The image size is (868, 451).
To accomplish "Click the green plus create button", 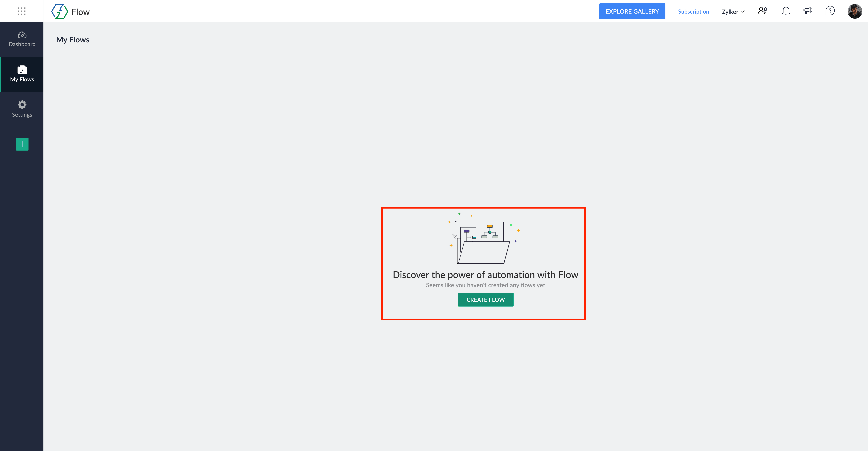I will coord(22,144).
